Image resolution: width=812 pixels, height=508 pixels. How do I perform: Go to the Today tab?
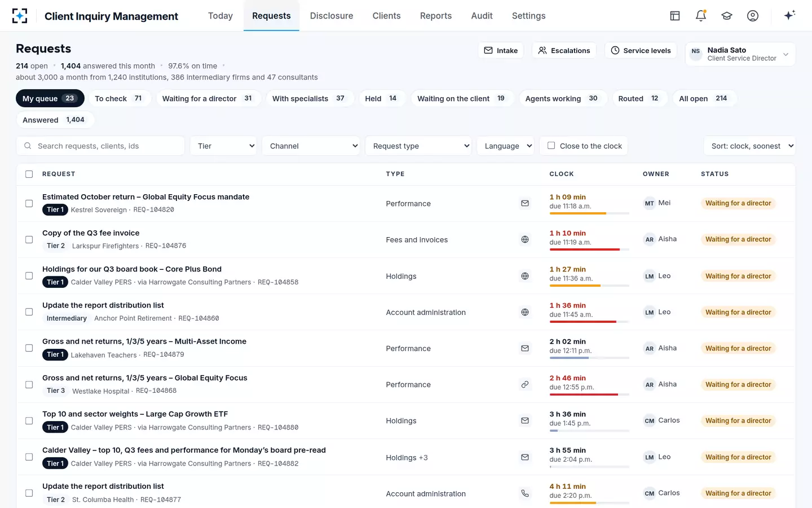[220, 16]
